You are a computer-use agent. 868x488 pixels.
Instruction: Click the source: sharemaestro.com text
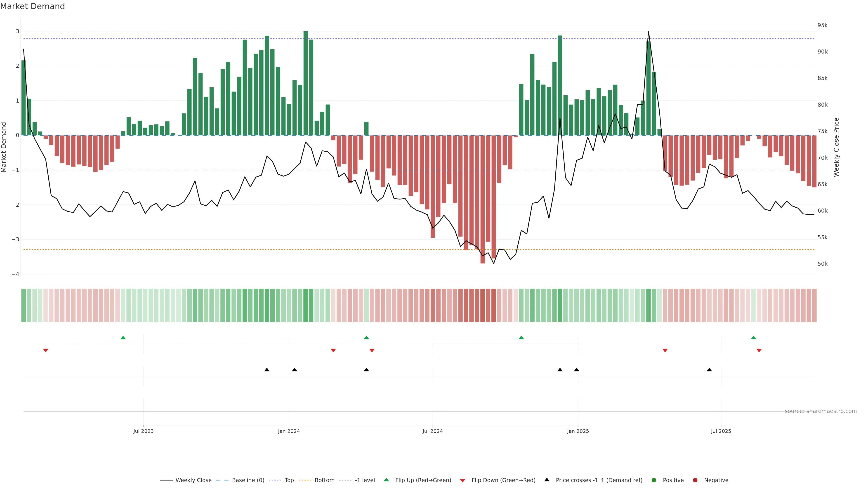(821, 411)
